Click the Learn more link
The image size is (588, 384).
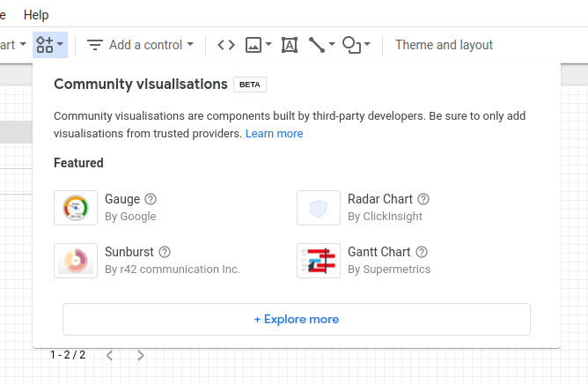(274, 134)
